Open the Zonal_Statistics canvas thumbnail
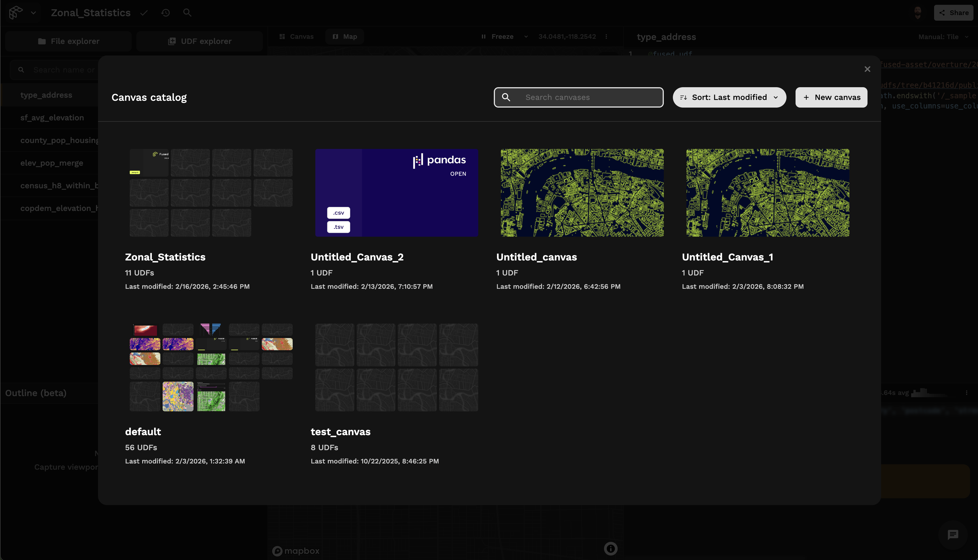978x560 pixels. [211, 193]
